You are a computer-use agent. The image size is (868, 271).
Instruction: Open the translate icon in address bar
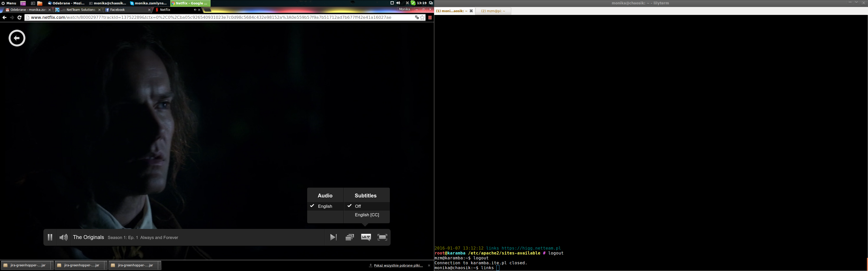tap(417, 18)
